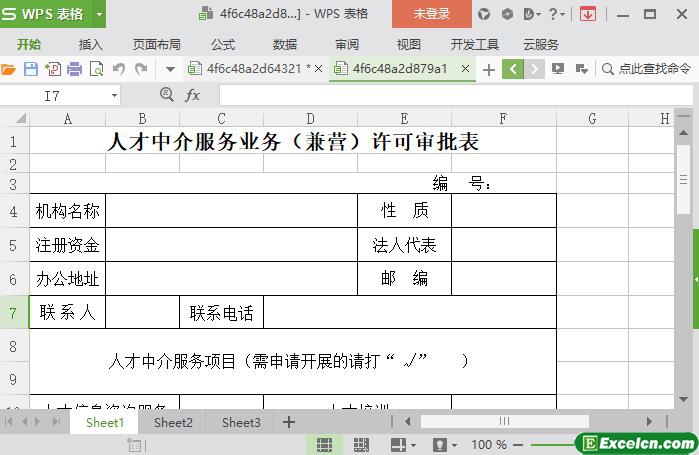
Task: Jump to first sheet navigation arrow
Action: tap(8, 422)
